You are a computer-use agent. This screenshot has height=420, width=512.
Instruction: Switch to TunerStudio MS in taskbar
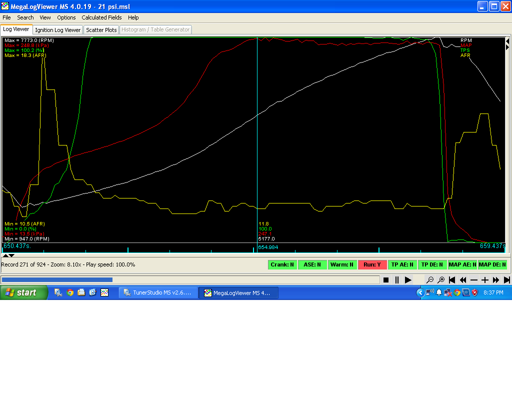pyautogui.click(x=158, y=293)
